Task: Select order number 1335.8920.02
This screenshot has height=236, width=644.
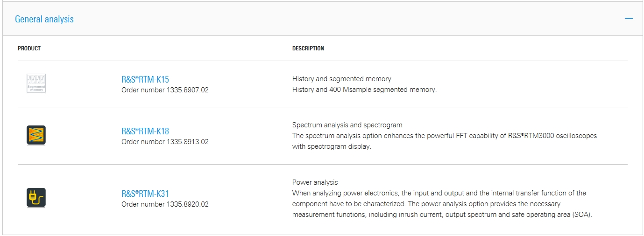Action: [x=165, y=204]
